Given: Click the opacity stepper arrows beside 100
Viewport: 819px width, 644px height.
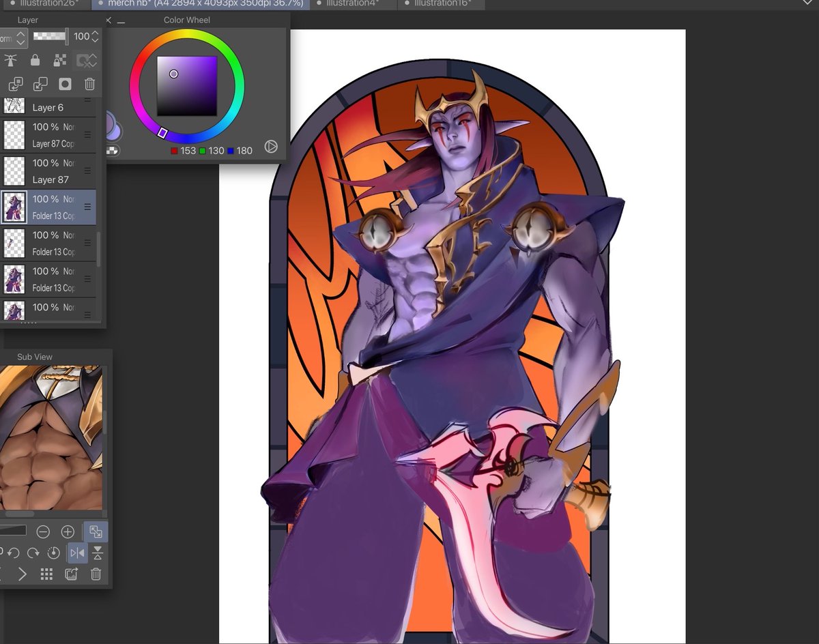Looking at the screenshot, I should pos(96,36).
